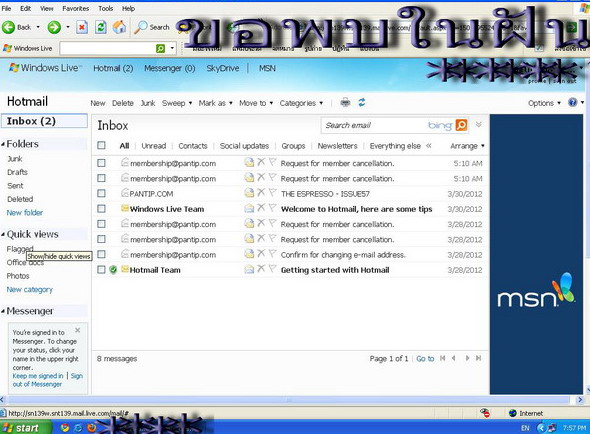
Task: Open the browser Favorites menu
Action: pyautogui.click(x=76, y=8)
